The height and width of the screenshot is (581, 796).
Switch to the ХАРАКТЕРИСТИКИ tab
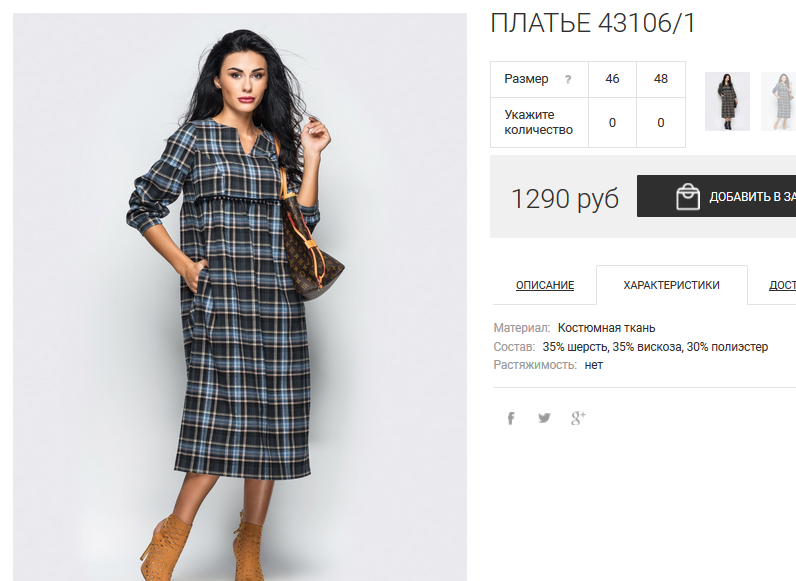click(x=671, y=285)
